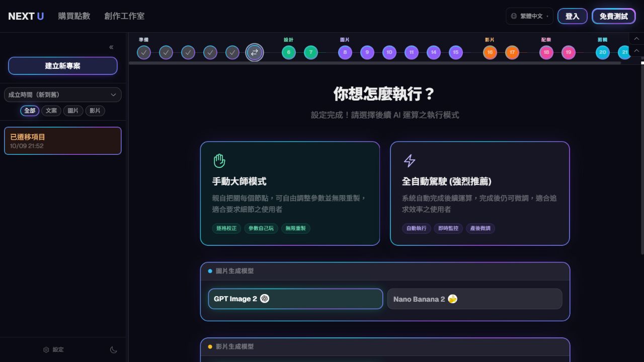Click the current step swap-arrows icon

pos(255,52)
